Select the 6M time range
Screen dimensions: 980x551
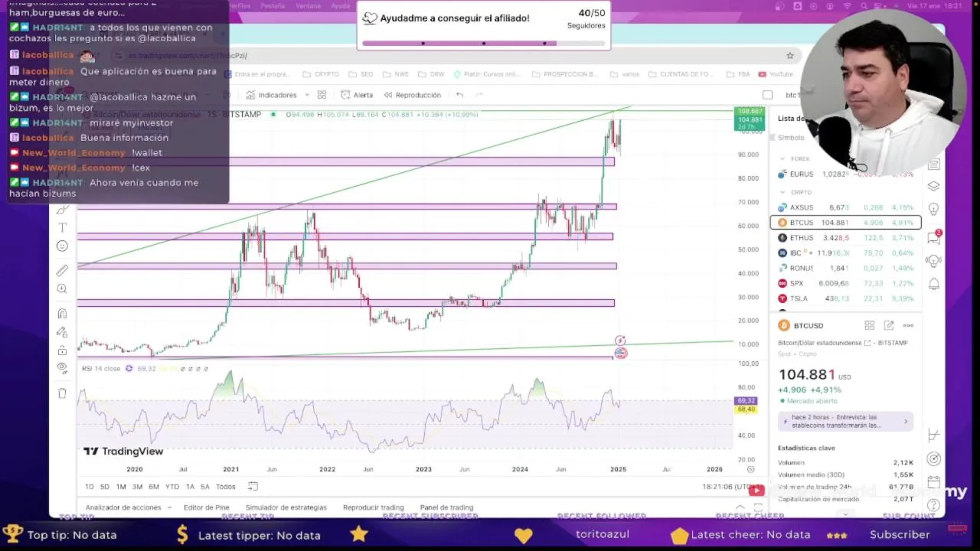point(154,487)
